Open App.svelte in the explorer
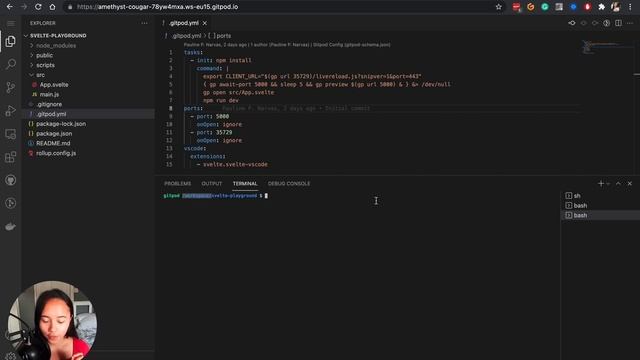This screenshot has height=360, width=640. coord(89,84)
